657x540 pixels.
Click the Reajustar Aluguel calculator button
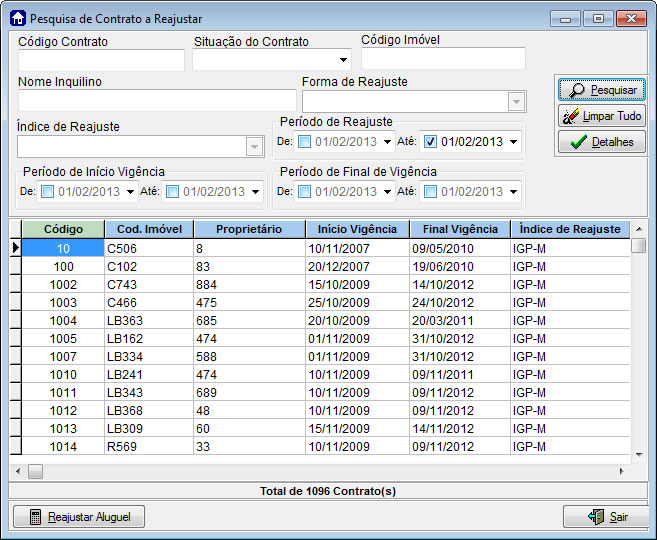[x=80, y=516]
